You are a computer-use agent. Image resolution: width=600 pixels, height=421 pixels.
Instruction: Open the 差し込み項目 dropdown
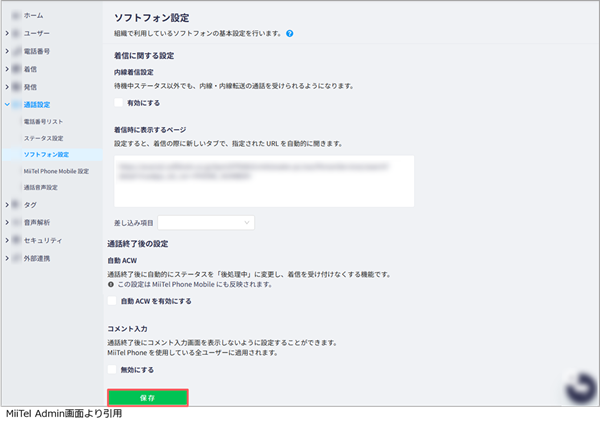pyautogui.click(x=206, y=222)
